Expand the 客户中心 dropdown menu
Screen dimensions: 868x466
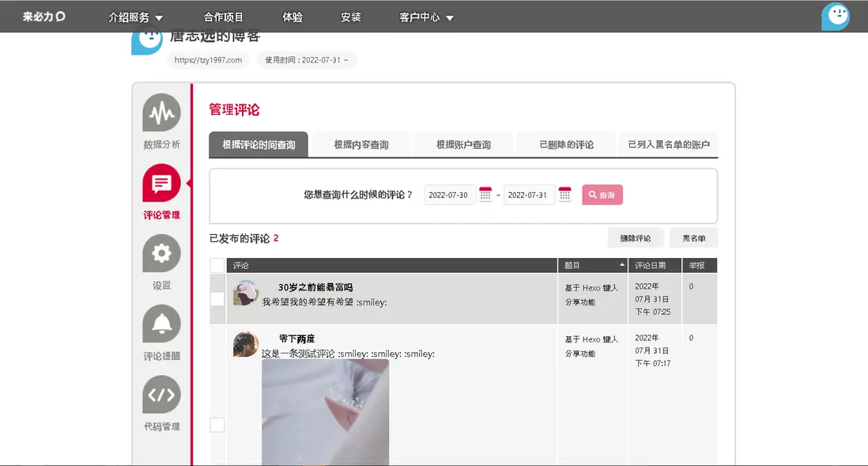click(426, 17)
